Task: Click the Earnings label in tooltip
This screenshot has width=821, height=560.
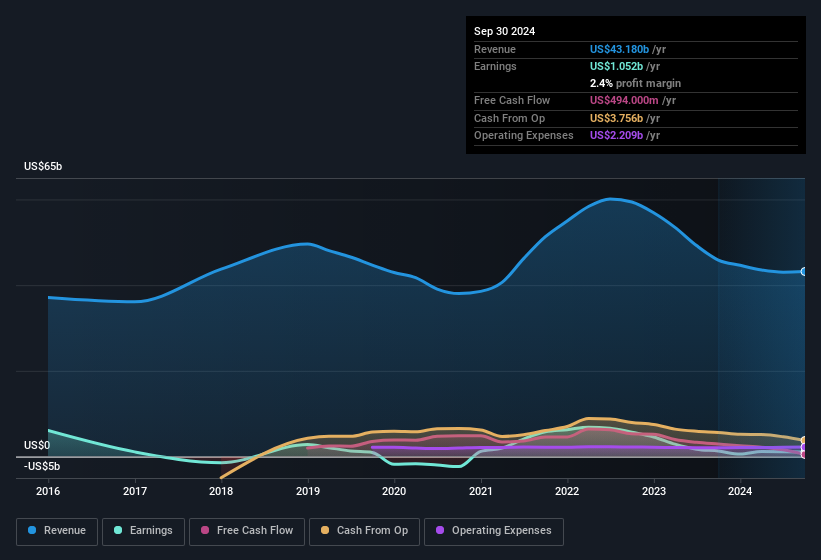Action: [495, 66]
